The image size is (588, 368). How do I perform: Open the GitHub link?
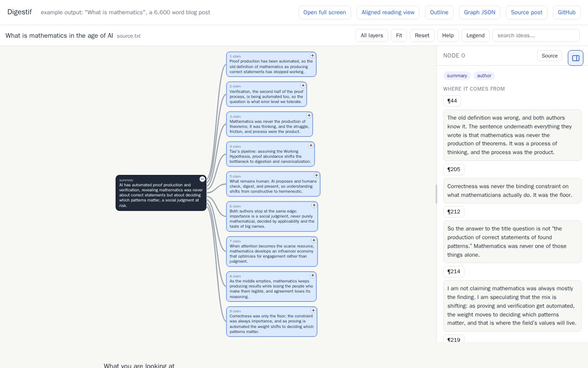(566, 12)
